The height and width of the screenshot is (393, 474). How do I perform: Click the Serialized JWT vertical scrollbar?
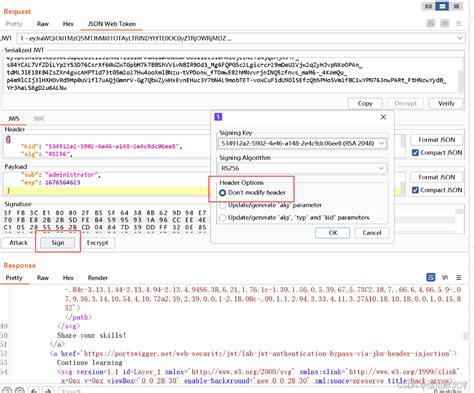(x=461, y=80)
